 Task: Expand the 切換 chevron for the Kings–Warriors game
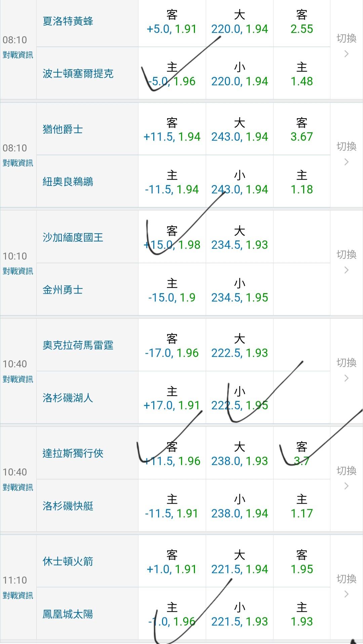point(347,270)
